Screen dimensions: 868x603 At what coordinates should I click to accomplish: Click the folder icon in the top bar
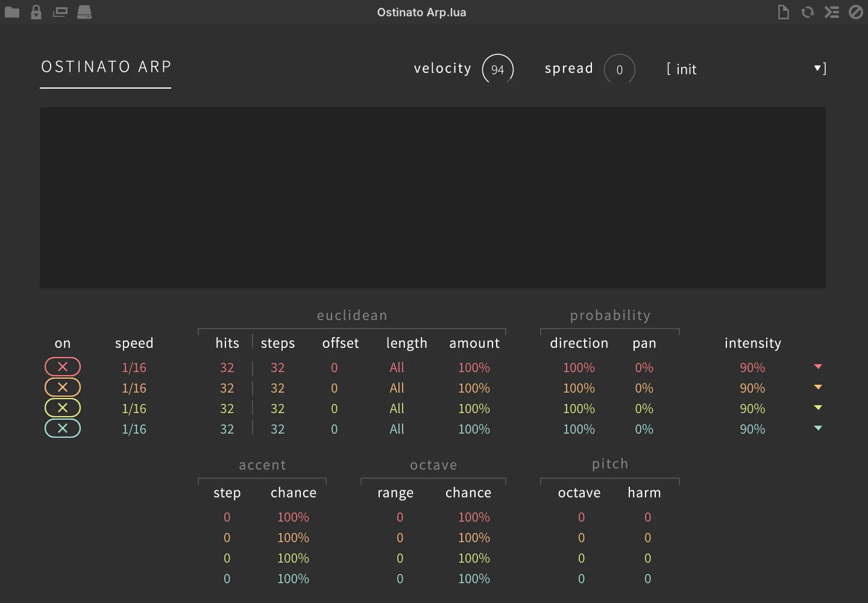pyautogui.click(x=12, y=12)
